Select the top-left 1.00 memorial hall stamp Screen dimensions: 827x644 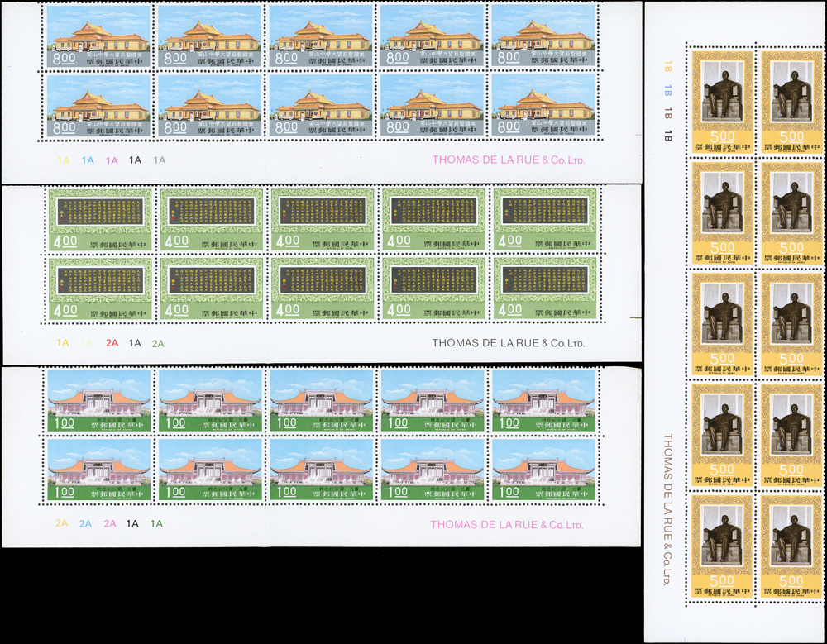100,400
